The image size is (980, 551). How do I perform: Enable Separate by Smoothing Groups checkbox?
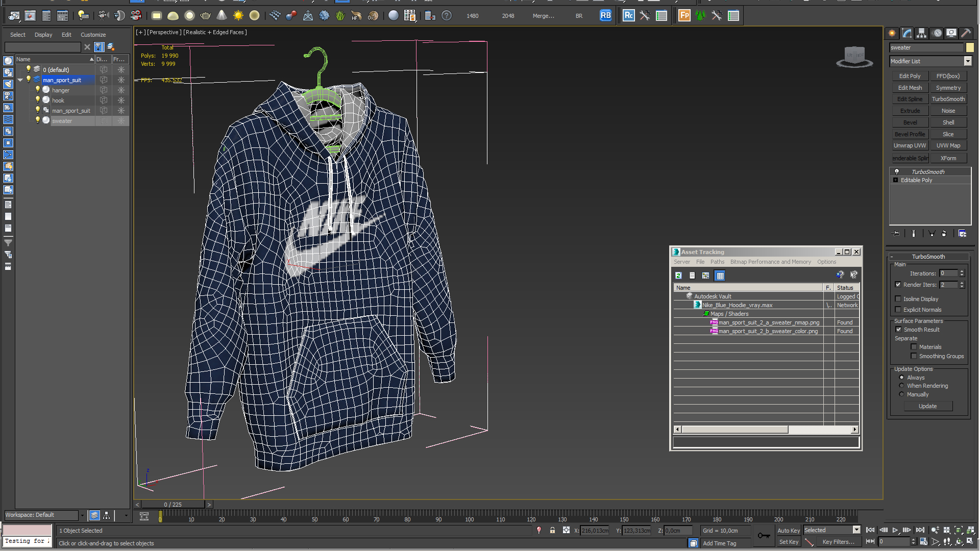click(x=914, y=356)
